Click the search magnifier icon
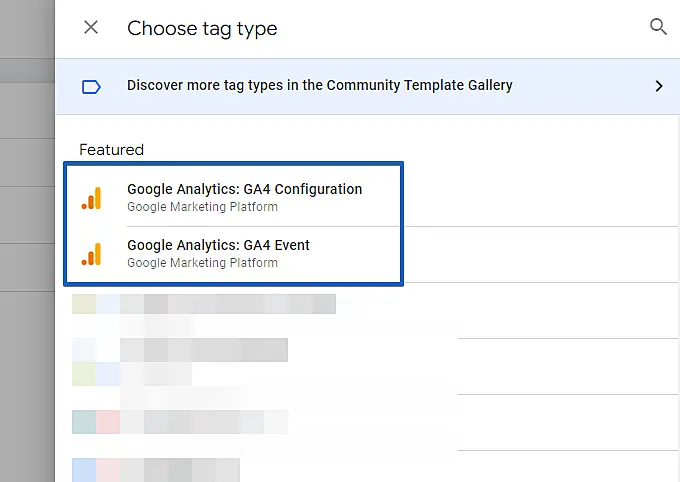 click(658, 27)
